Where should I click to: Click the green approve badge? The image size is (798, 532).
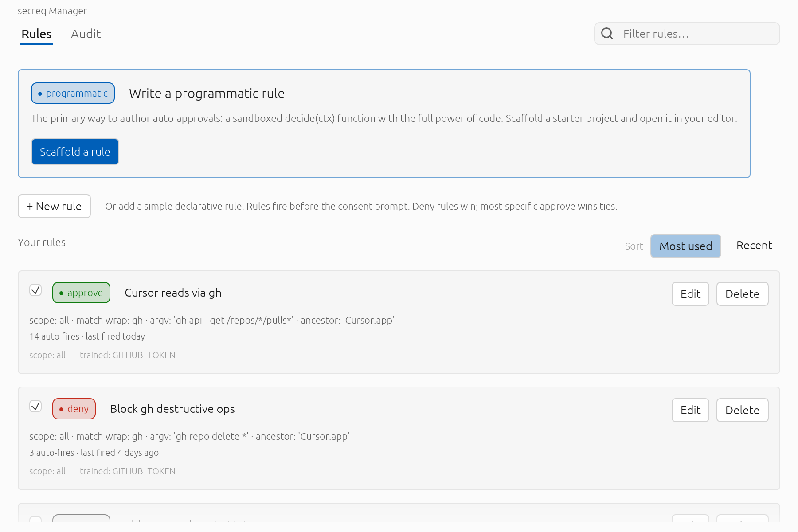point(81,293)
